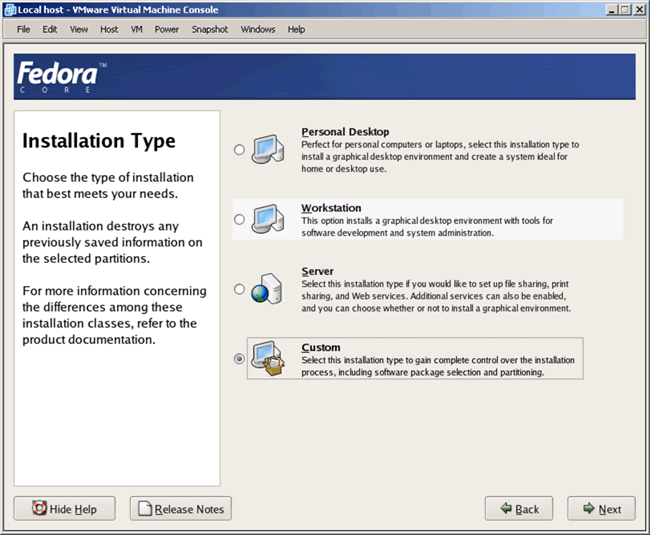Open the File menu
The height and width of the screenshot is (535, 650).
pyautogui.click(x=24, y=29)
